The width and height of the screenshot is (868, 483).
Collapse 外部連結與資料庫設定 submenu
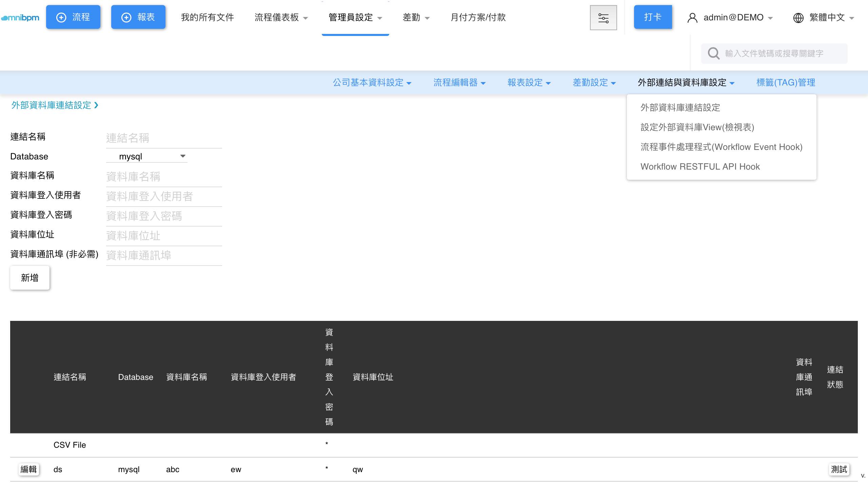pyautogui.click(x=686, y=82)
